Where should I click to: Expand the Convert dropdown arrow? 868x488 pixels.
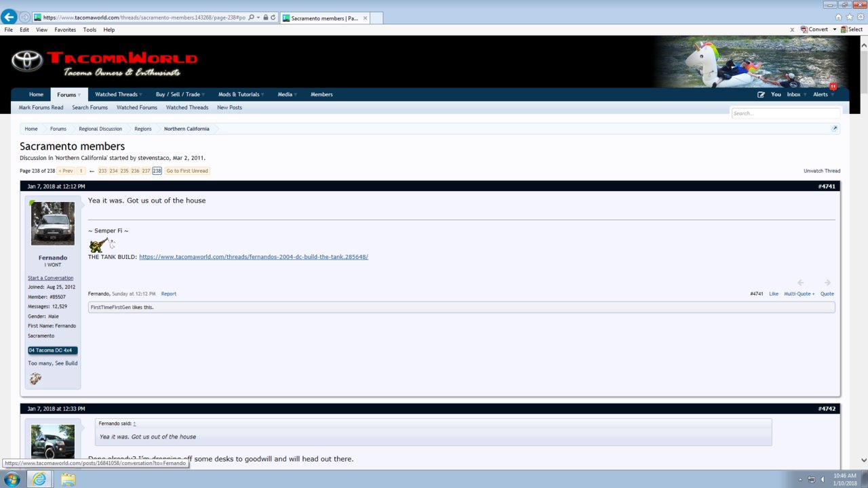click(x=835, y=30)
